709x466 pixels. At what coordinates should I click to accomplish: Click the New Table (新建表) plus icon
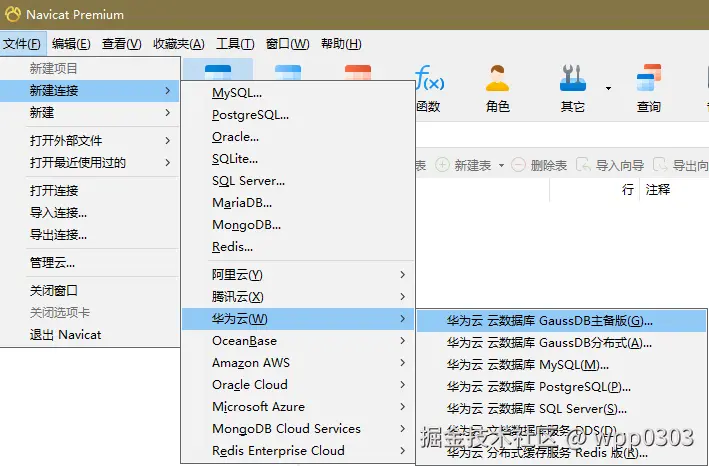[442, 165]
